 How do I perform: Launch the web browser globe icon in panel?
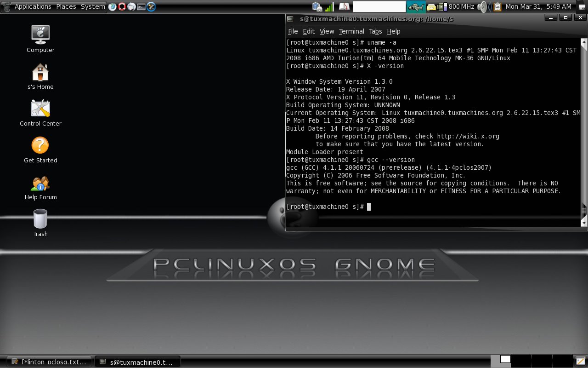click(112, 6)
